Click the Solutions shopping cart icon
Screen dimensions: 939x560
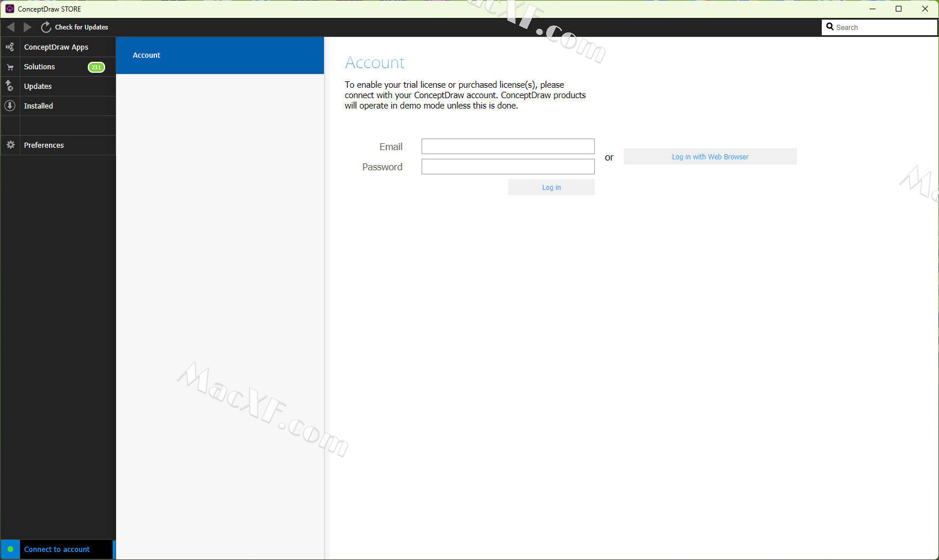10,67
